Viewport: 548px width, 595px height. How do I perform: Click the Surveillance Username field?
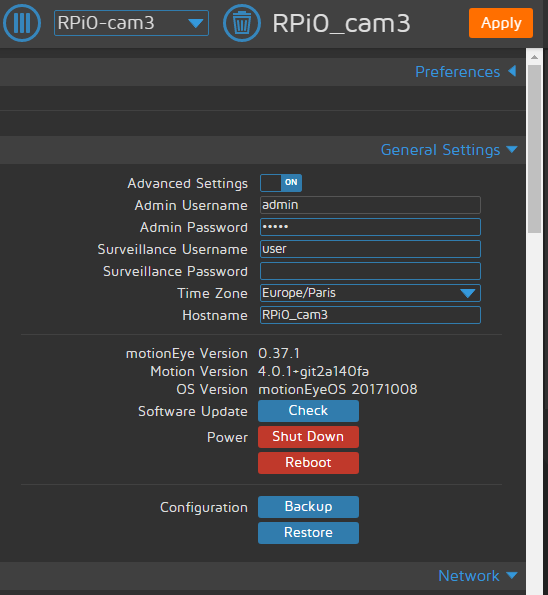pos(370,249)
